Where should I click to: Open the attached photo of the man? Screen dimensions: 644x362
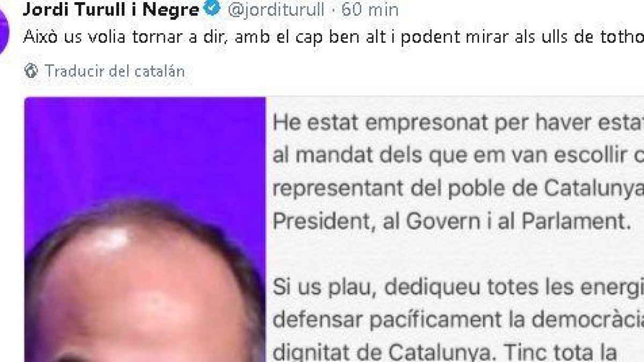click(x=145, y=230)
